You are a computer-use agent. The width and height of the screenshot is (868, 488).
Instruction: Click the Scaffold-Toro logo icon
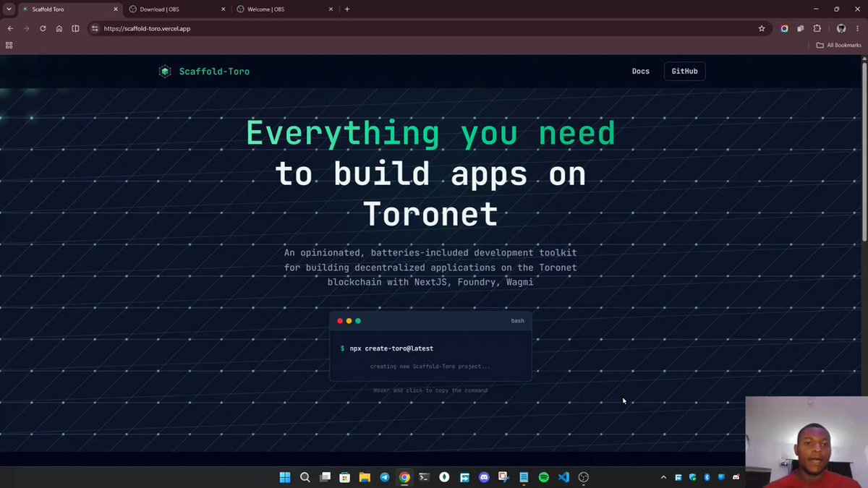[x=165, y=72]
